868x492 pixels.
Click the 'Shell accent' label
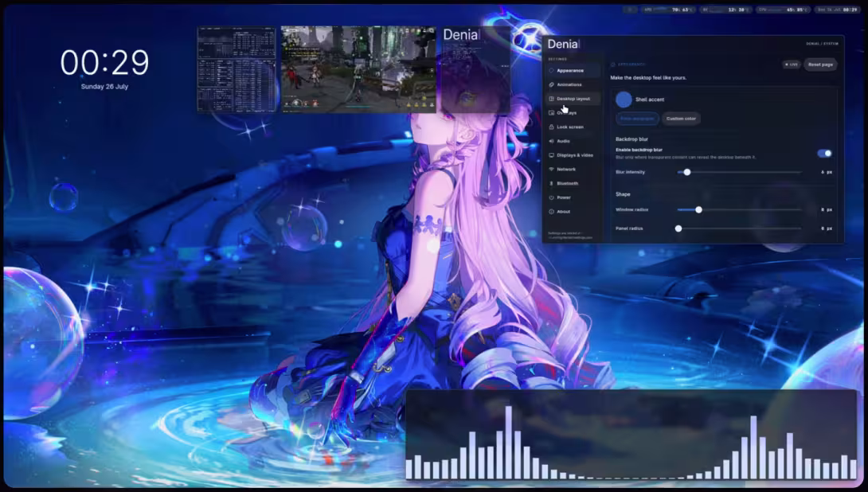coord(650,100)
